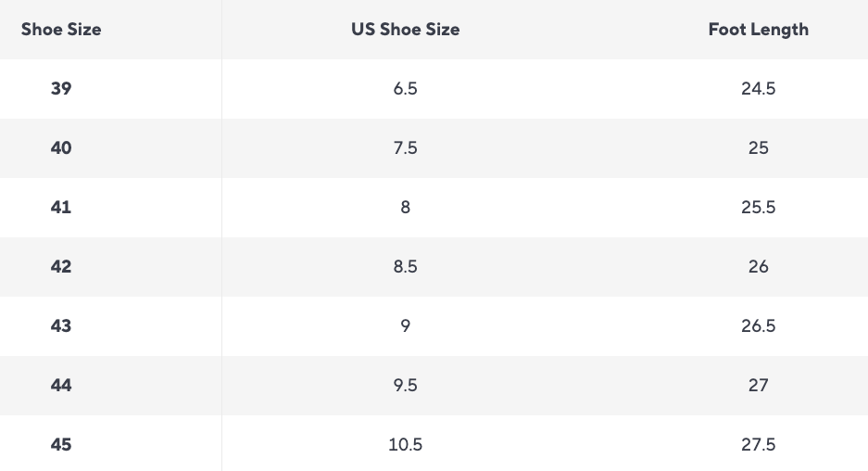Click foot length 26 cell
This screenshot has height=471, width=868.
tap(758, 267)
